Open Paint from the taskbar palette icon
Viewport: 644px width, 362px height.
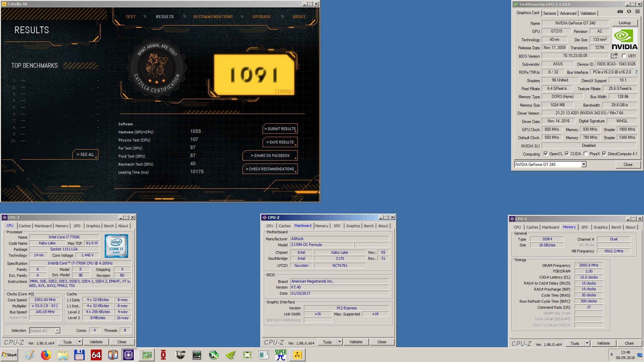pos(29,355)
